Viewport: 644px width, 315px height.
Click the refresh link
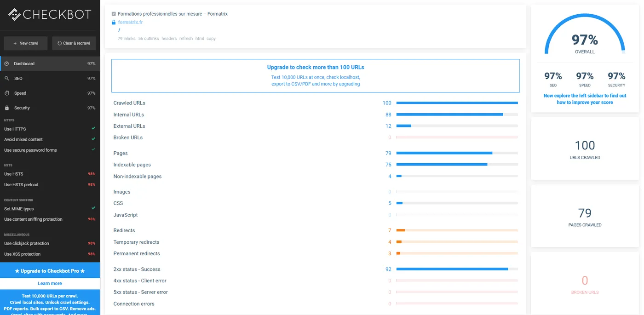coord(186,39)
